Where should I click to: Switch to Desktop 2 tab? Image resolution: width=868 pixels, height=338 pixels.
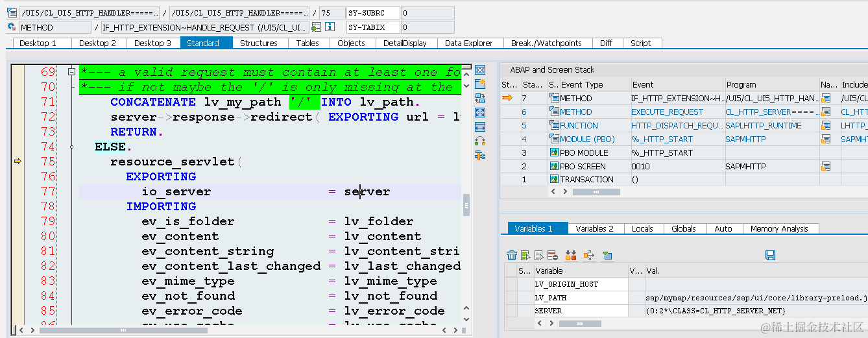pyautogui.click(x=97, y=43)
